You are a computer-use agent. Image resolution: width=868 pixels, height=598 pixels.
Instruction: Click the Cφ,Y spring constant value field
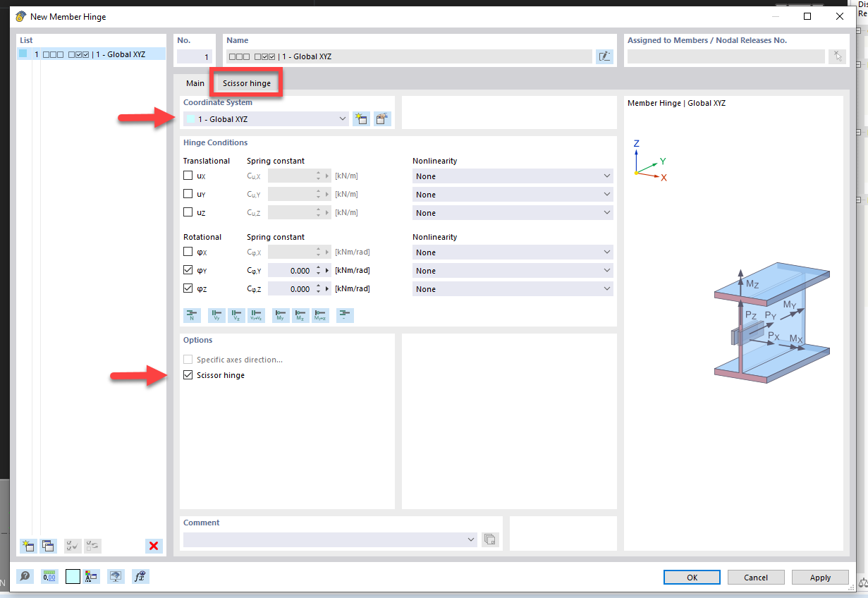click(x=291, y=271)
